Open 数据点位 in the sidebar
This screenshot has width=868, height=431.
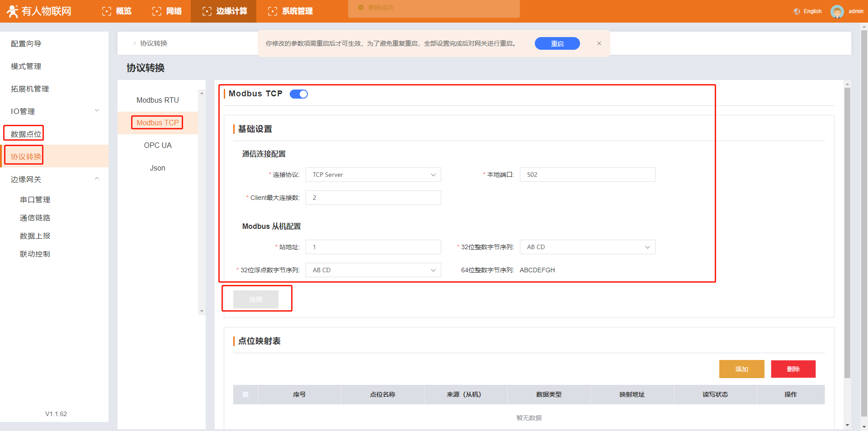tap(26, 134)
